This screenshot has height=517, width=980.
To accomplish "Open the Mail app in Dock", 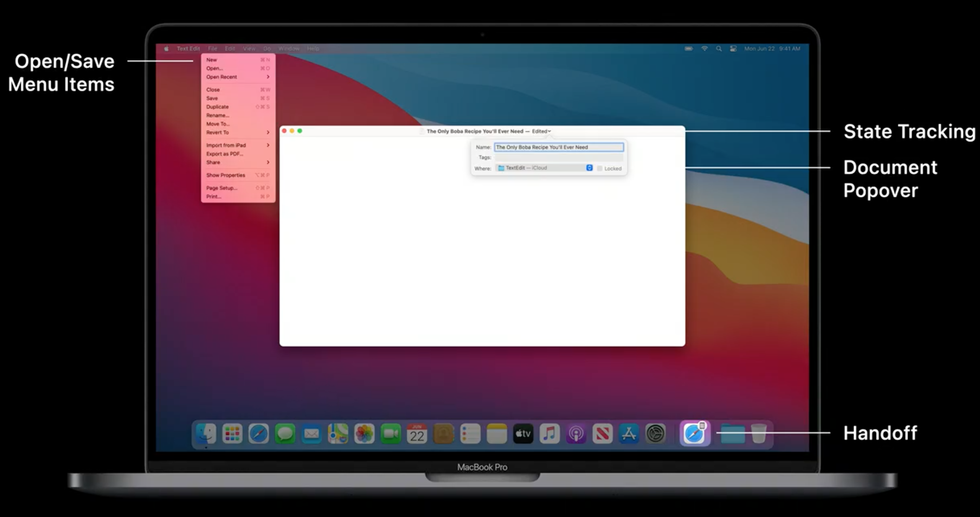I will 311,434.
